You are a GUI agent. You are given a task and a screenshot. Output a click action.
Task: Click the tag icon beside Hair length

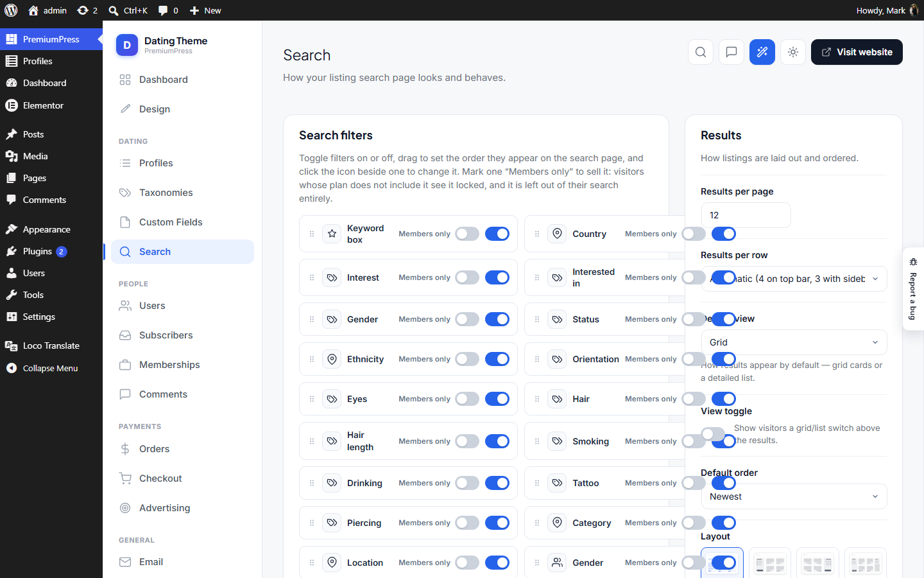coord(332,441)
